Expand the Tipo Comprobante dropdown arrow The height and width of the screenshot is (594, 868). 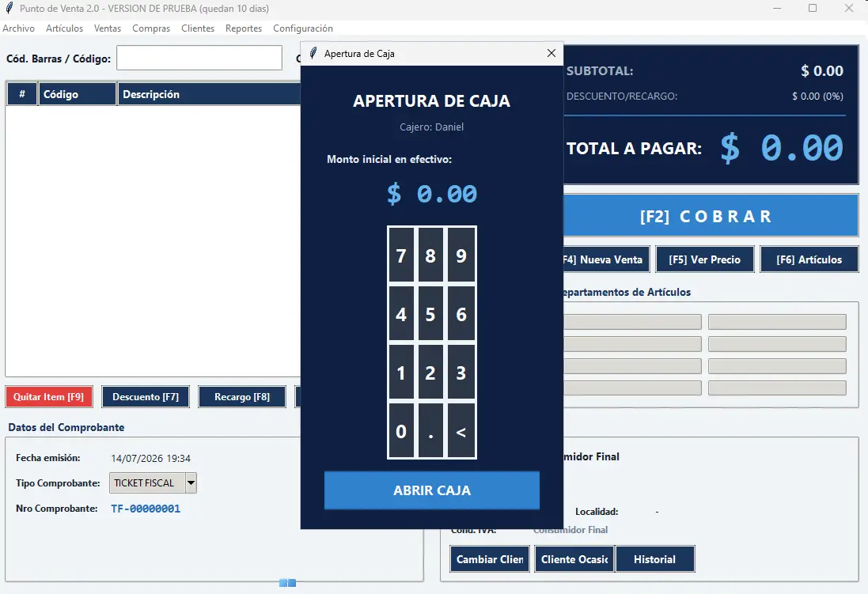pyautogui.click(x=191, y=482)
